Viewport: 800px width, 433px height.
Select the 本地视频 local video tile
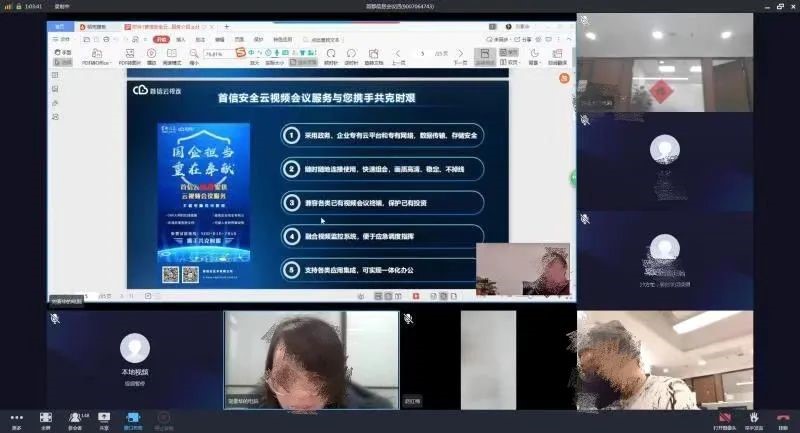point(135,360)
